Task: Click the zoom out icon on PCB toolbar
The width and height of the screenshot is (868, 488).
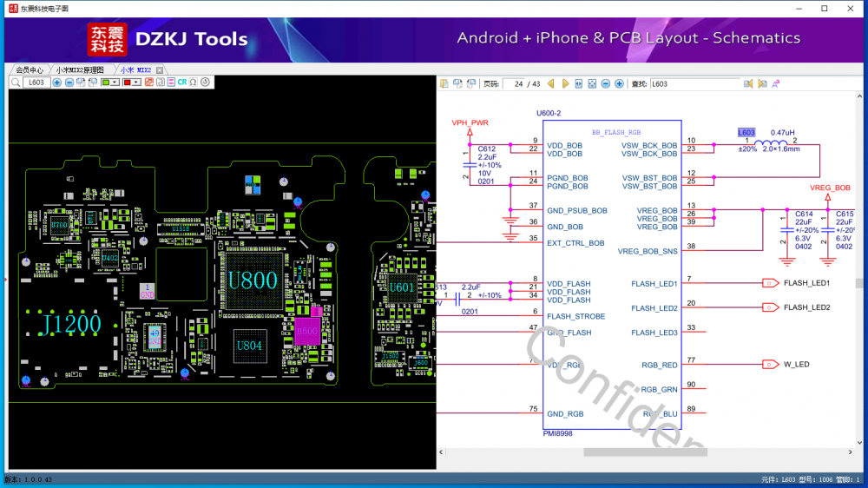Action: (x=69, y=82)
